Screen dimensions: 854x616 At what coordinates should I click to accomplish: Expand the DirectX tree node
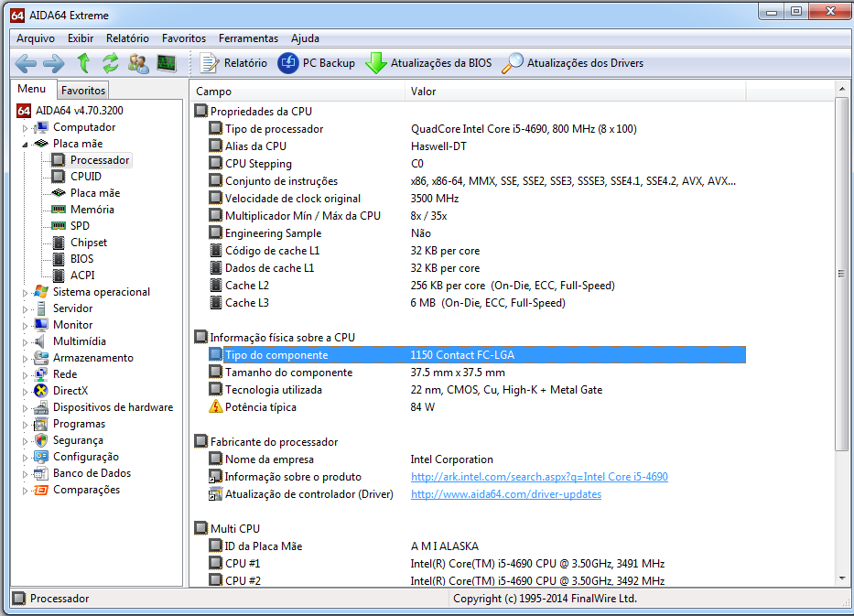point(25,392)
